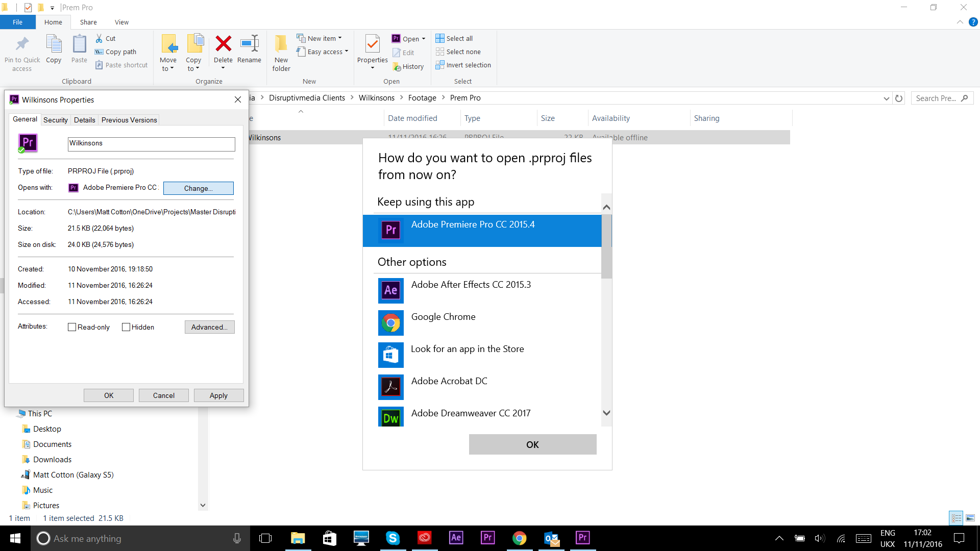980x551 pixels.
Task: Sort files by Date modified column
Action: click(412, 118)
